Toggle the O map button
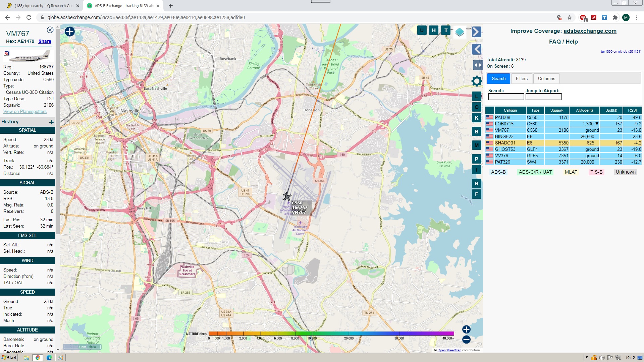 click(476, 107)
